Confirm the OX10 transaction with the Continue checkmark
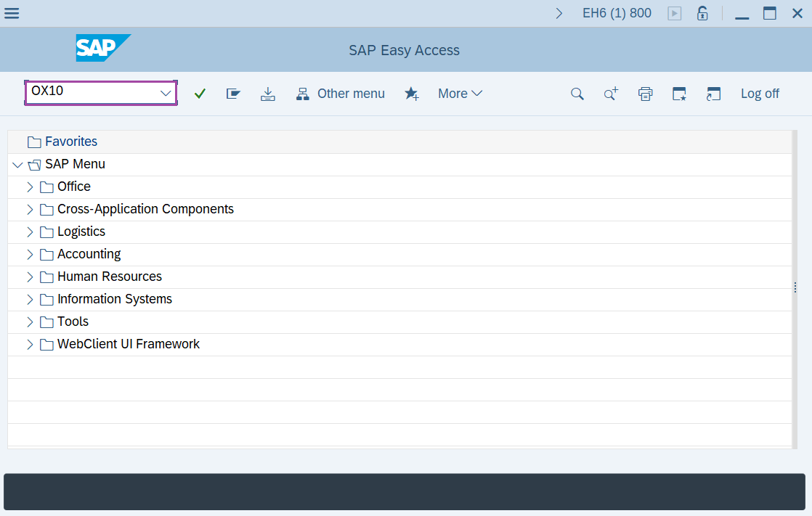The image size is (812, 516). [200, 93]
